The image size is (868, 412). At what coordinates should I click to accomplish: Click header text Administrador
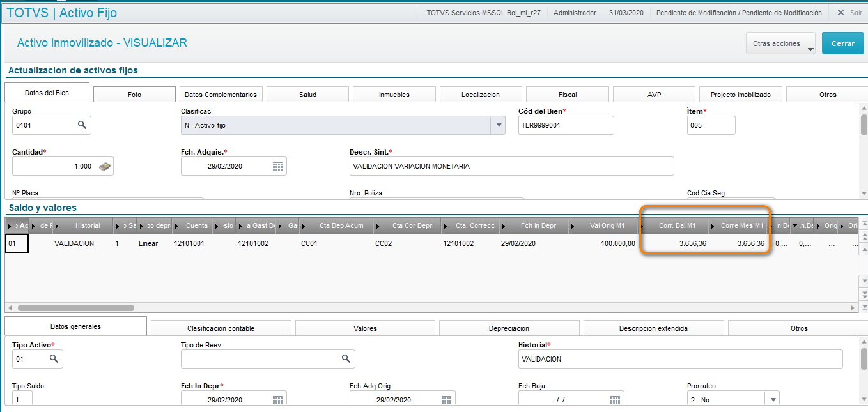tap(575, 13)
